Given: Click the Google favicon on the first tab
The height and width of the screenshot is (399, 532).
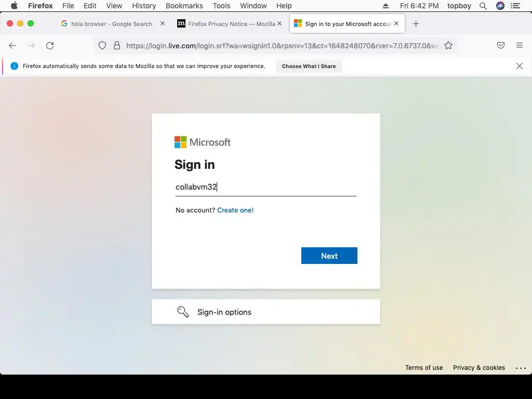Looking at the screenshot, I should (x=64, y=23).
